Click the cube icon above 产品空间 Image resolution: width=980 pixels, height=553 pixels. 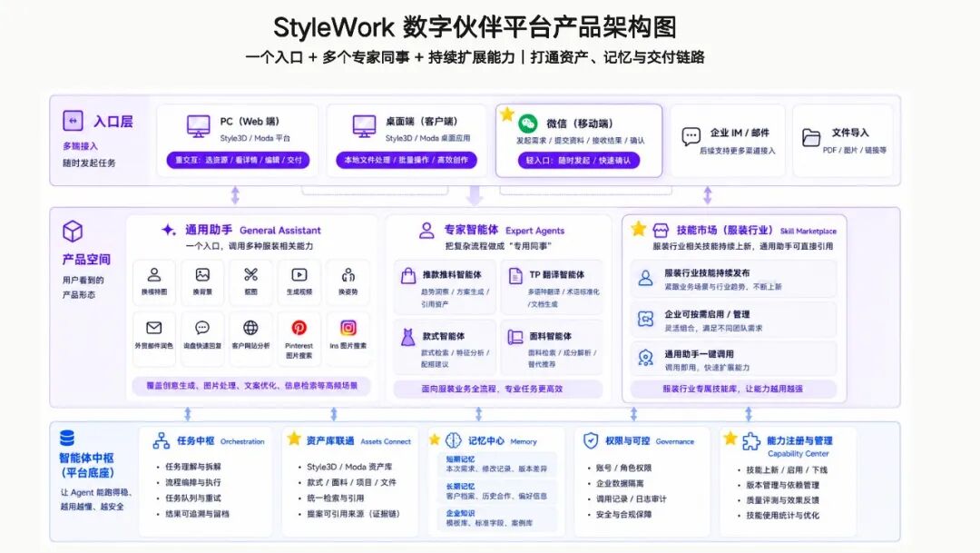(x=73, y=232)
